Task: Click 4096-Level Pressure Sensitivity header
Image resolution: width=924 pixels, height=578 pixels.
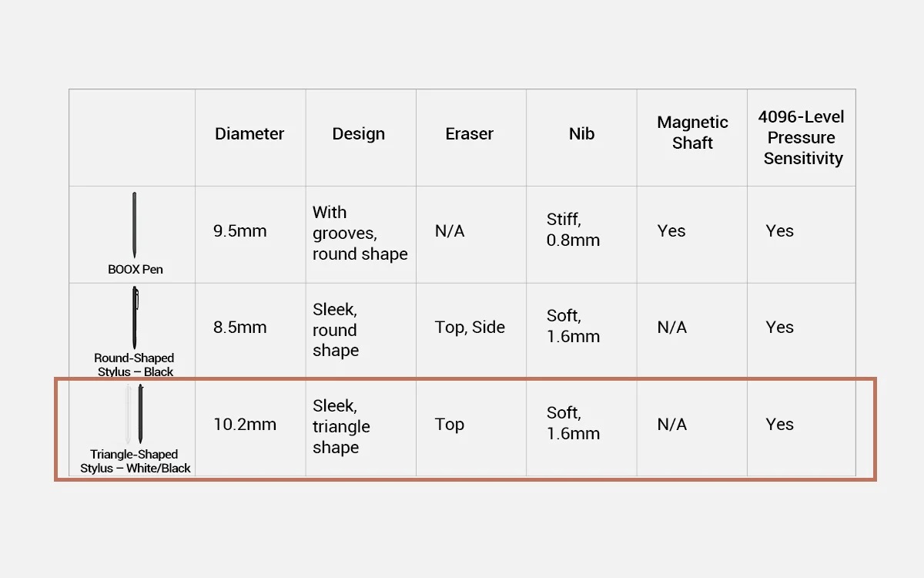Action: [x=802, y=137]
